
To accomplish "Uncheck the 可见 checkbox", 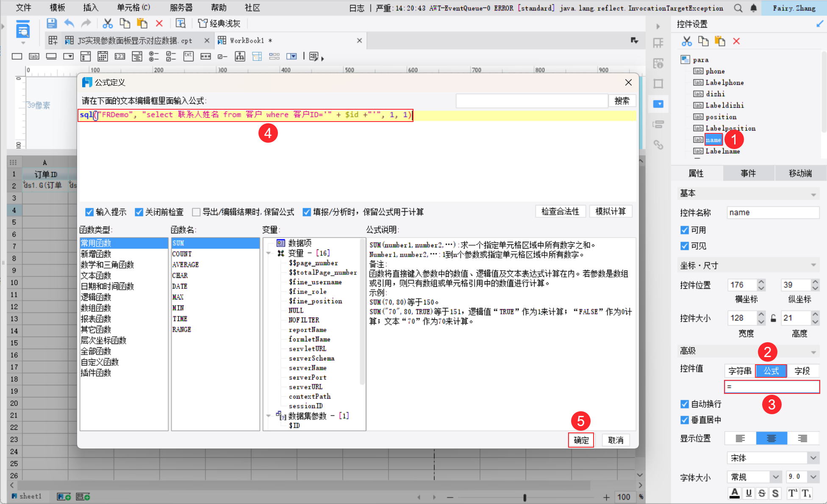I will (x=685, y=246).
